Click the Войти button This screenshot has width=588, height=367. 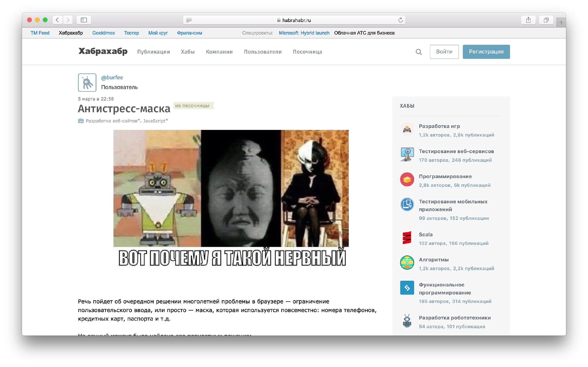[x=444, y=52]
